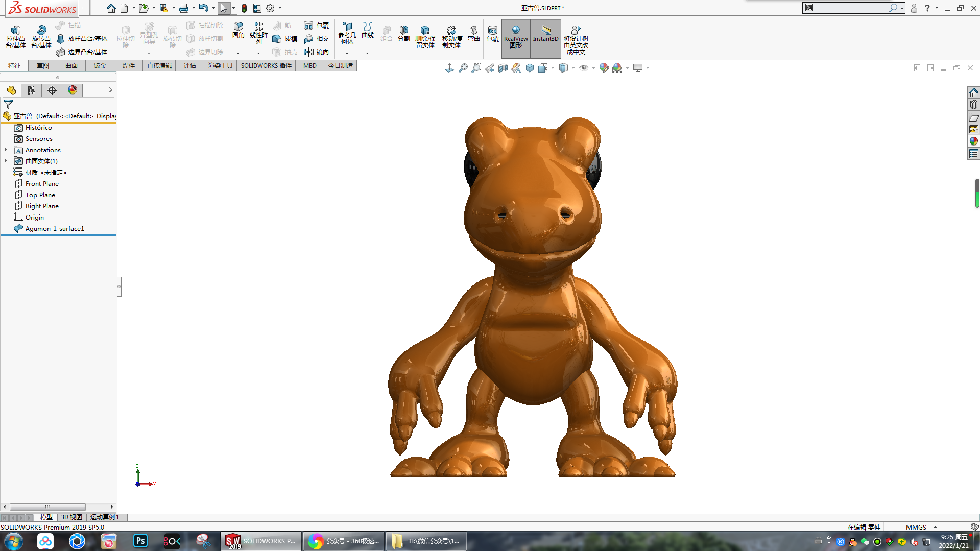This screenshot has height=551, width=980.
Task: Open the Design Library task pane icon
Action: 974,105
